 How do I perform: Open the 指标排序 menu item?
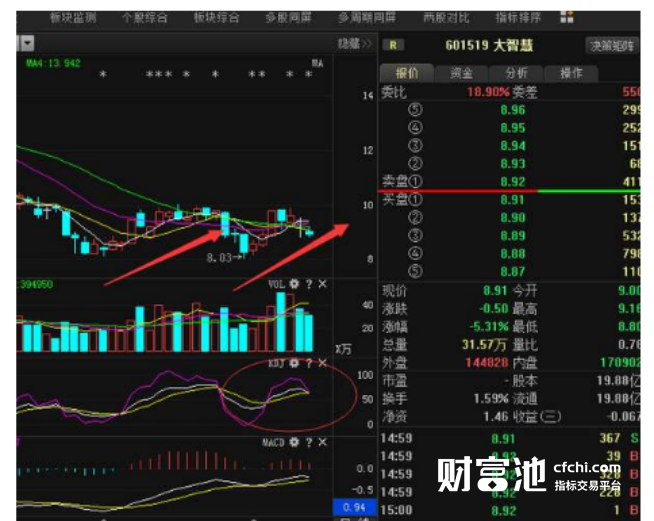click(x=518, y=18)
